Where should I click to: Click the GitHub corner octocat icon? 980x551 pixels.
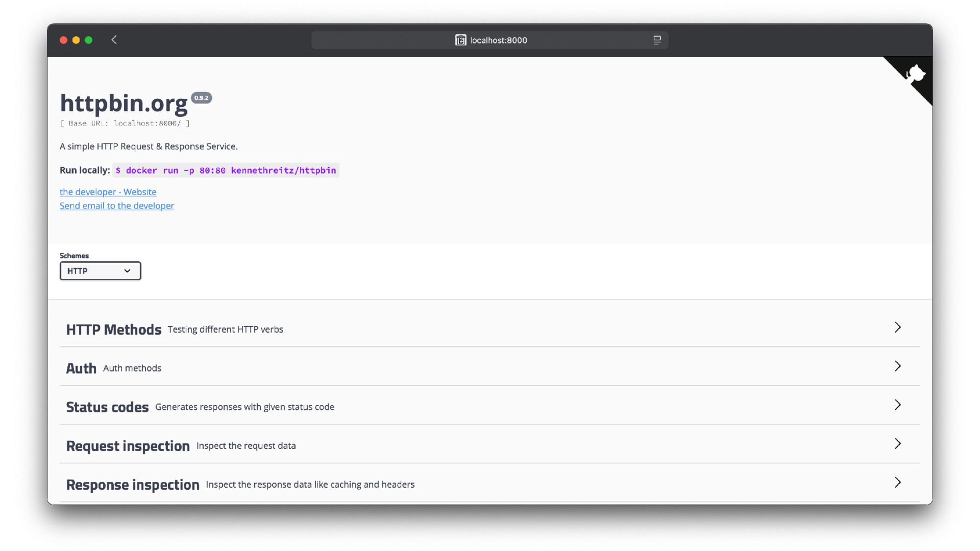point(915,74)
